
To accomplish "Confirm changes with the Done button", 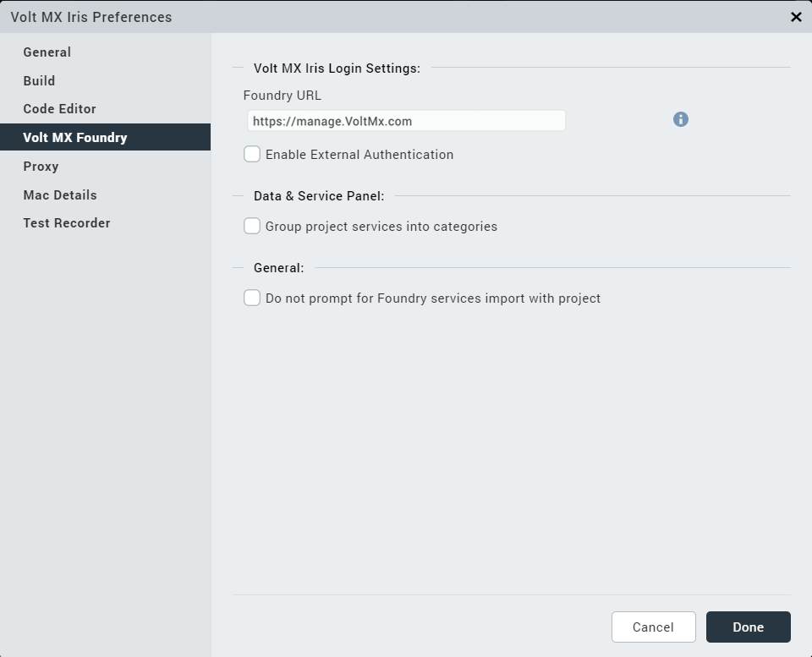I will pos(748,627).
